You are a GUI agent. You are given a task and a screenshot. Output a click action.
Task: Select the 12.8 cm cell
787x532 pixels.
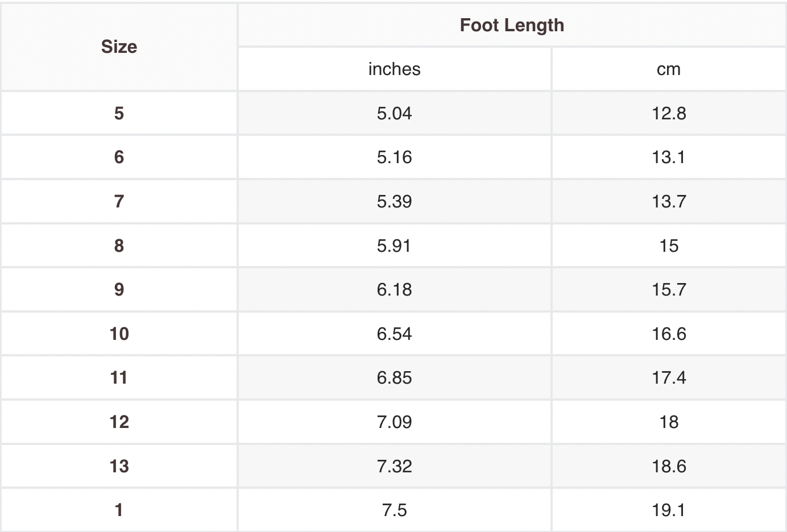click(669, 113)
